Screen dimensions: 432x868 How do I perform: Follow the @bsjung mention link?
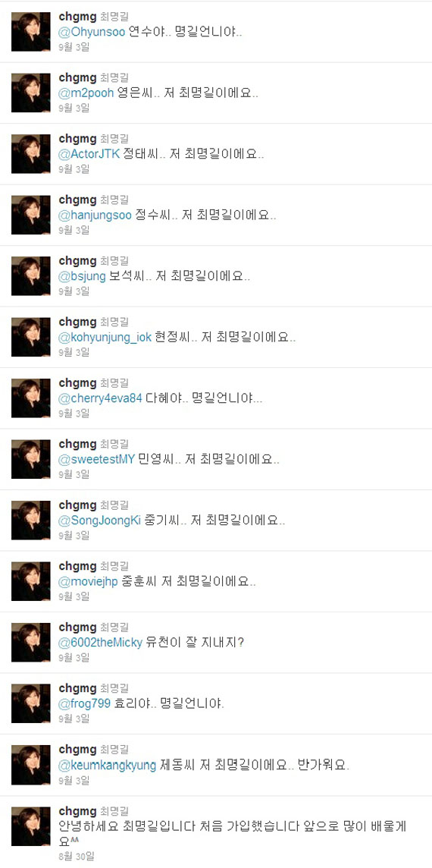[x=82, y=276]
